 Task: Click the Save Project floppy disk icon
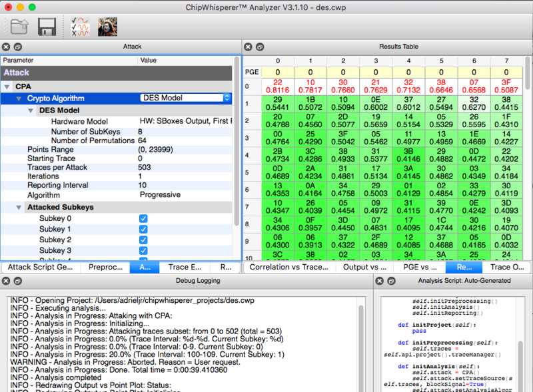coord(46,27)
